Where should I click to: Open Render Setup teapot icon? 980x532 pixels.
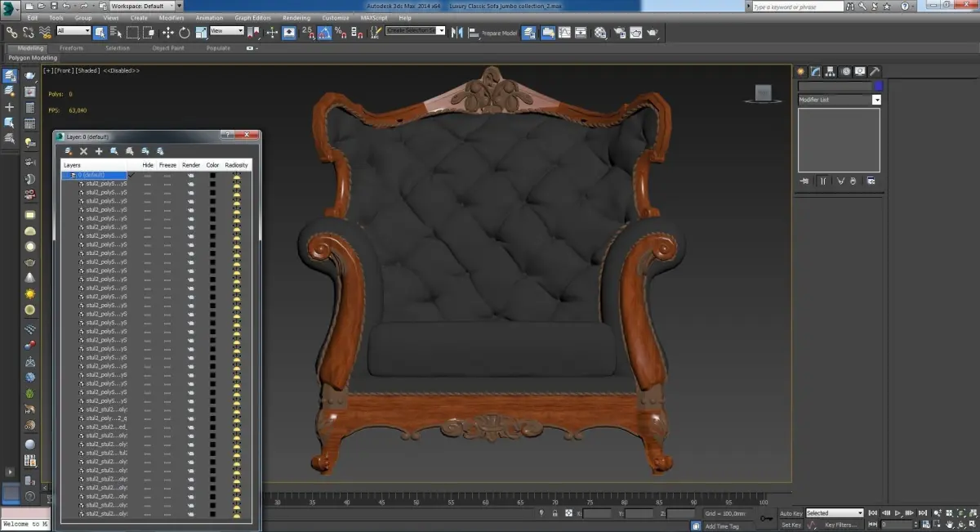coord(620,33)
